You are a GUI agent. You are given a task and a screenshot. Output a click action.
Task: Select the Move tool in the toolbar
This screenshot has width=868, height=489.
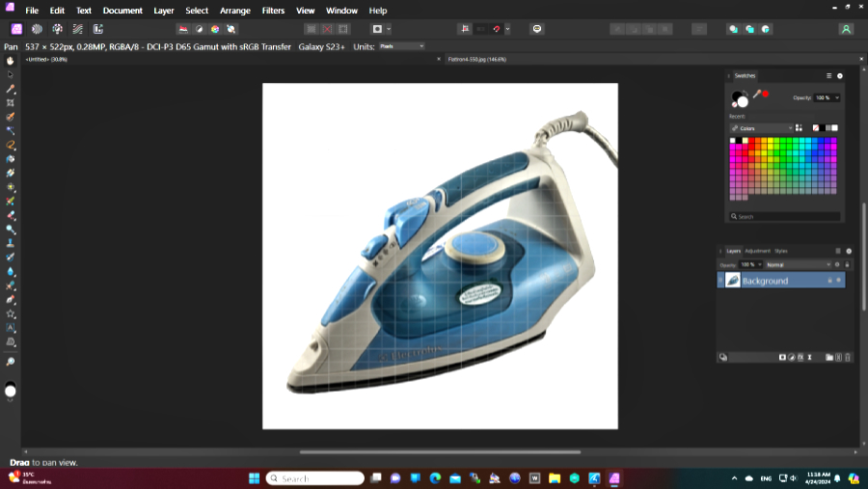click(11, 74)
